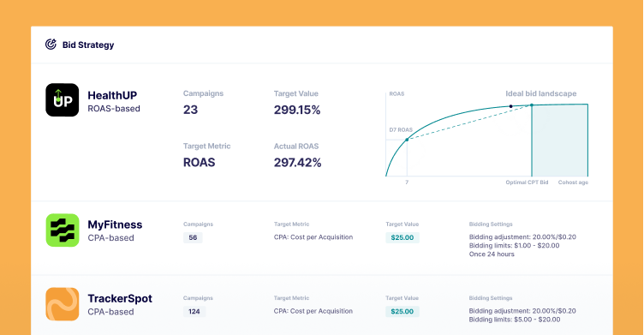This screenshot has height=335, width=644.
Task: Select TrackerSpot $25.00 target value badge
Action: click(x=402, y=312)
